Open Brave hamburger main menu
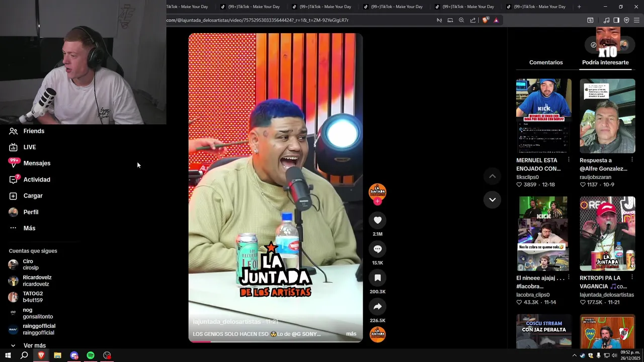644x362 pixels. tap(636, 20)
